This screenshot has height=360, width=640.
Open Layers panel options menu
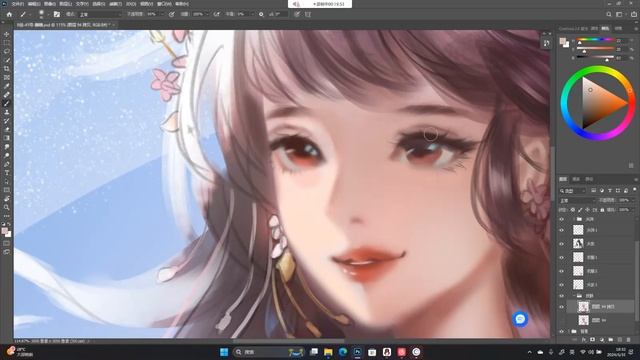(636, 179)
